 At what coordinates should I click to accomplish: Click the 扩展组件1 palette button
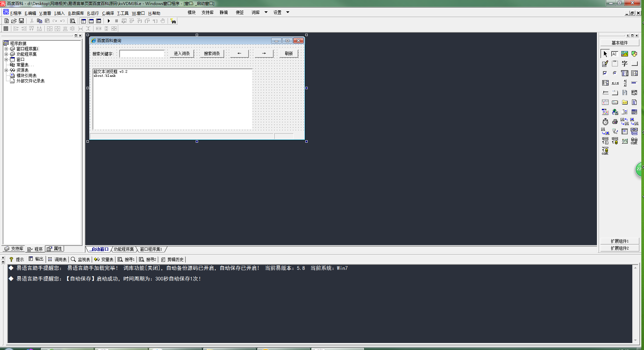620,241
